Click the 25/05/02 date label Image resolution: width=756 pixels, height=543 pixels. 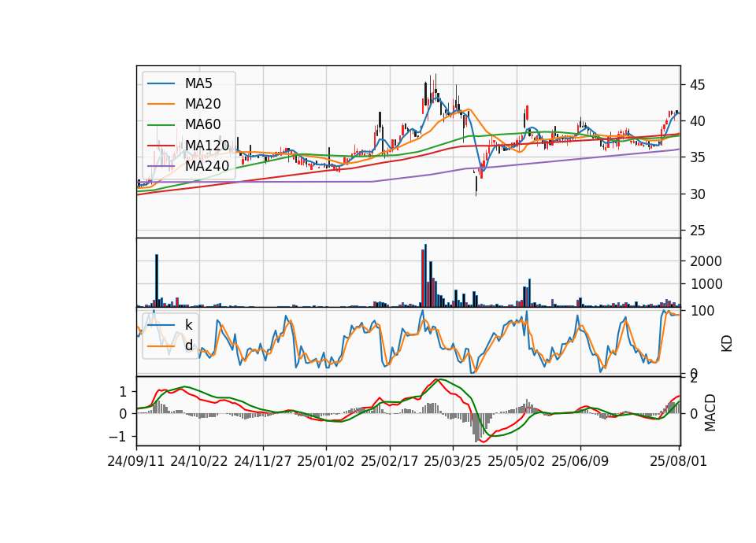(517, 461)
